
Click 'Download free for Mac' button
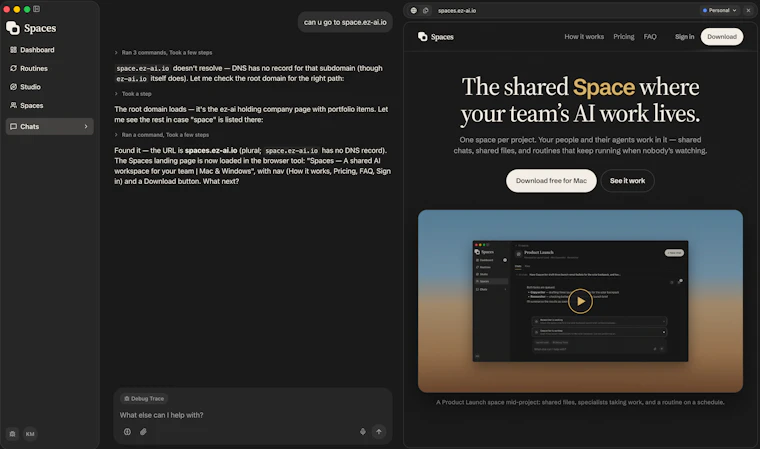(x=551, y=181)
